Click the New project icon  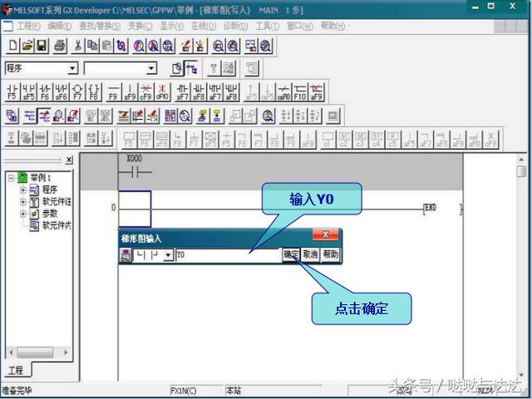(x=13, y=46)
